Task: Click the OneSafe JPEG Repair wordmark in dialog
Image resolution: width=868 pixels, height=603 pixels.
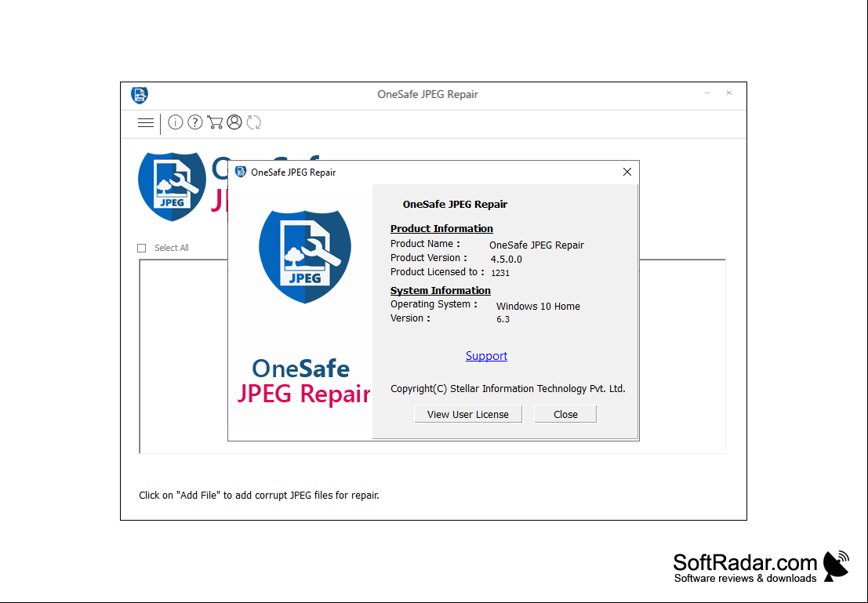Action: (x=303, y=382)
